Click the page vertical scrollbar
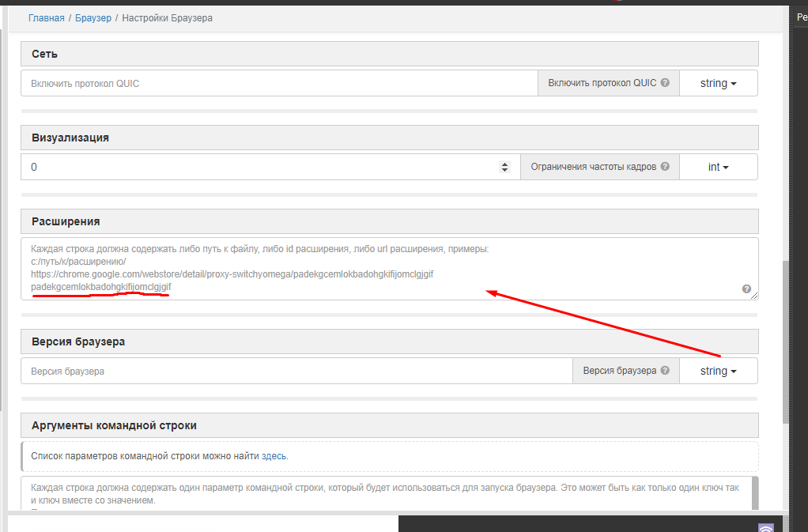This screenshot has height=532, width=808. tap(785, 340)
